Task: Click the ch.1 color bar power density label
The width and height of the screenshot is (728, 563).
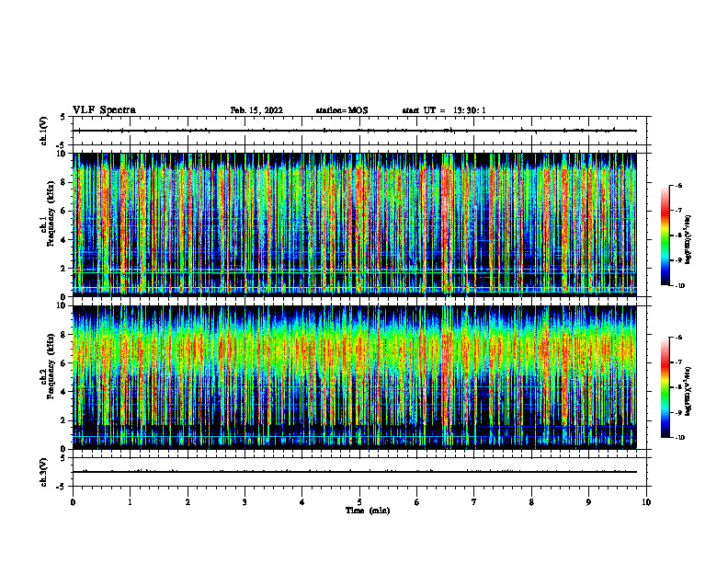Action: (688, 240)
